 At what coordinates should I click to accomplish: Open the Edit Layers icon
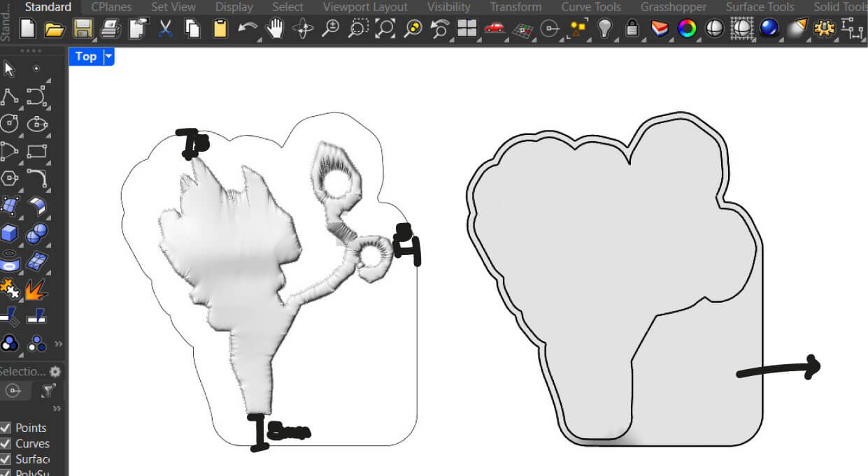coord(660,29)
